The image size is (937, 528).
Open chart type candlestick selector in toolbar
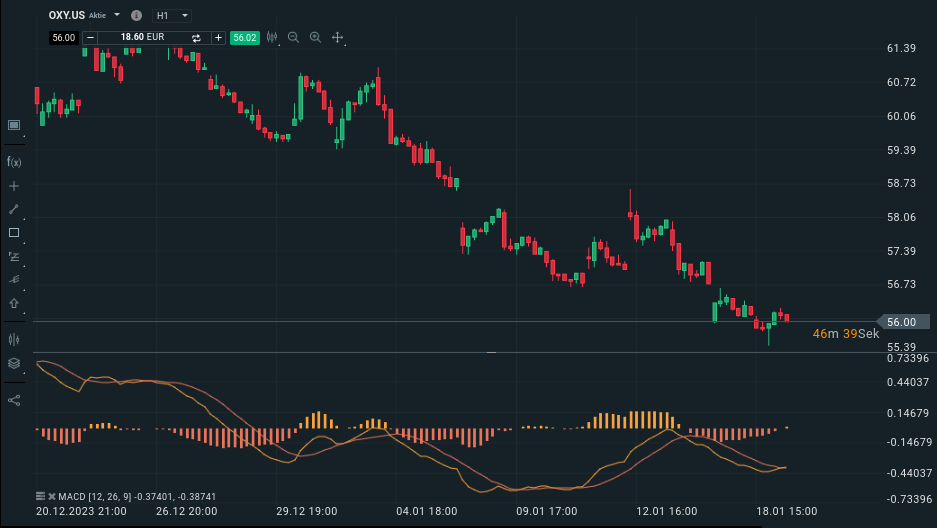[272, 38]
